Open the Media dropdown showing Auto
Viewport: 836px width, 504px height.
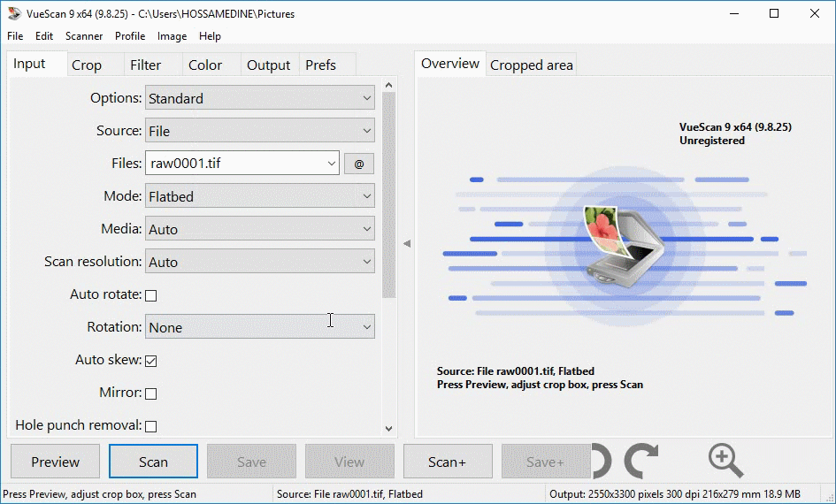[x=260, y=229]
